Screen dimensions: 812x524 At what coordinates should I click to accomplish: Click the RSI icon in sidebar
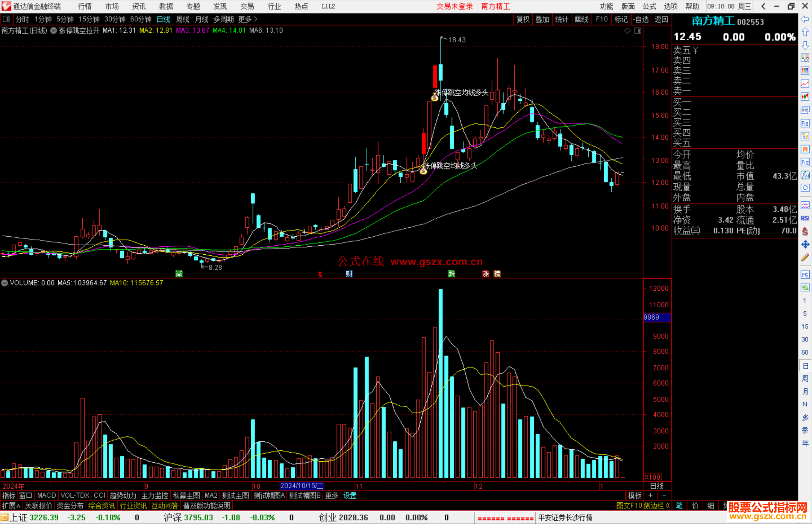[x=805, y=218]
